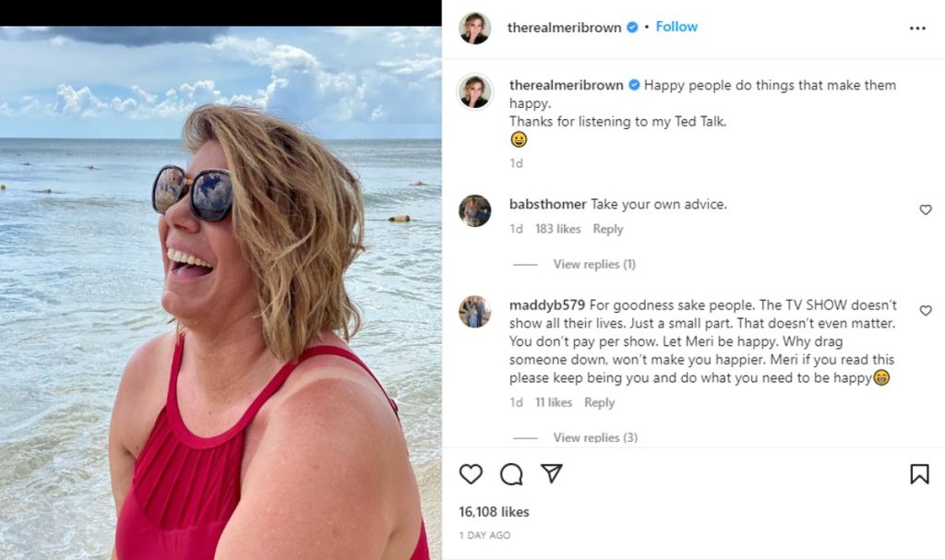The height and width of the screenshot is (560, 945).
Task: Open the three-dot more options menu
Action: click(x=917, y=28)
